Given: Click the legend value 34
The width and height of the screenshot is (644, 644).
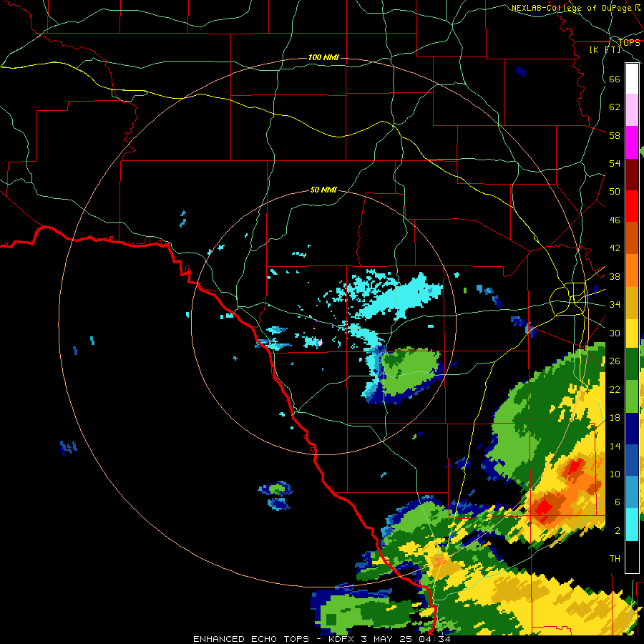Looking at the screenshot, I should 615,305.
